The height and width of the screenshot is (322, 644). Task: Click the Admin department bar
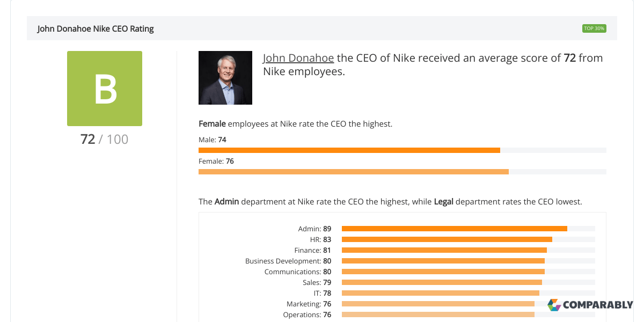(x=453, y=228)
